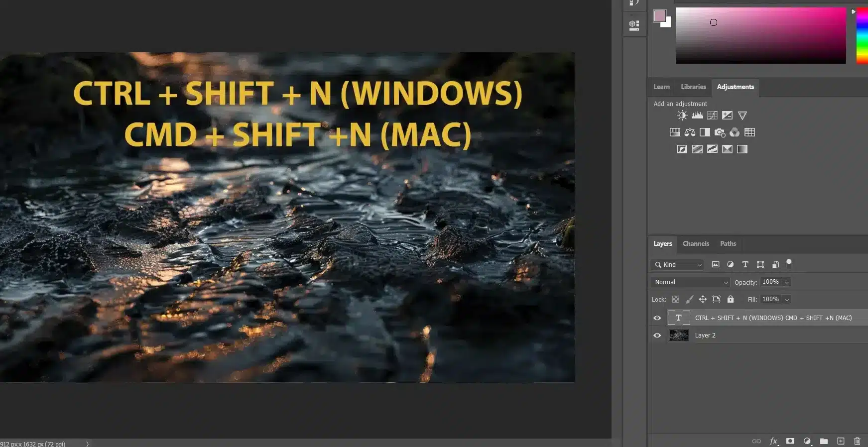Screen dimensions: 868x447
Task: Toggle filter for type layers
Action: (x=745, y=265)
